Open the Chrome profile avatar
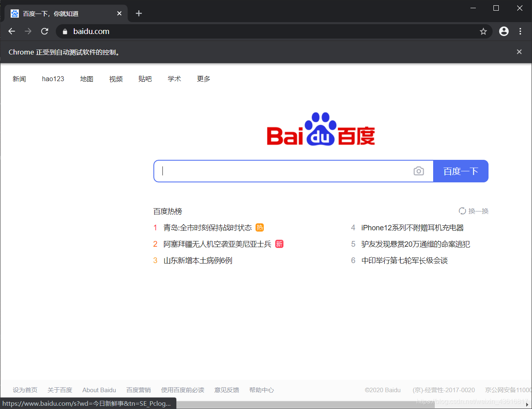Screen dimensions: 532x409 [x=504, y=31]
